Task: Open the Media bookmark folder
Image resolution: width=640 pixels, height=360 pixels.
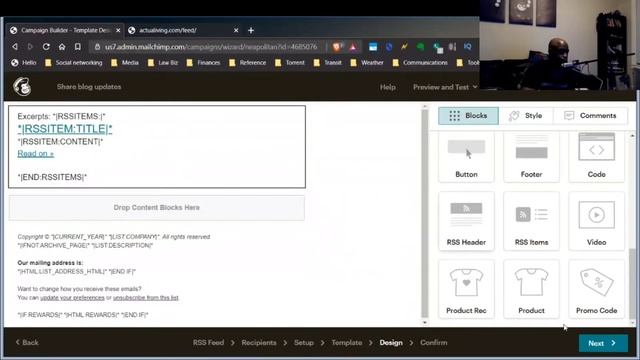Action: 125,63
